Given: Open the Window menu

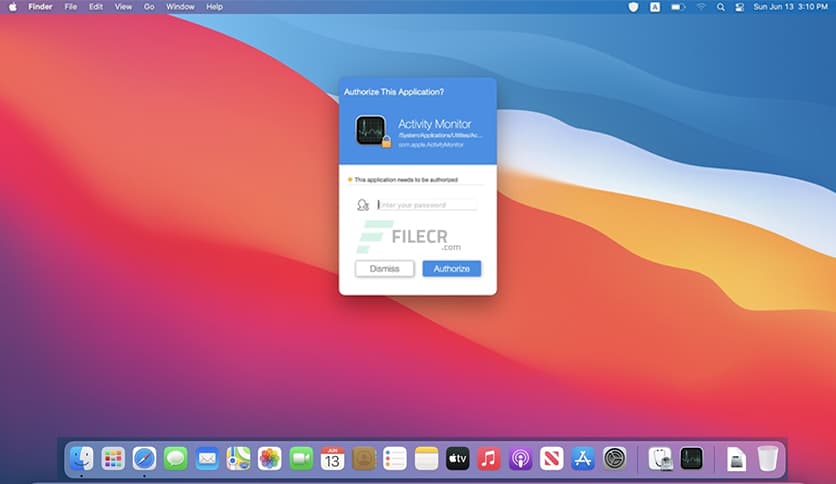Looking at the screenshot, I should (x=180, y=7).
